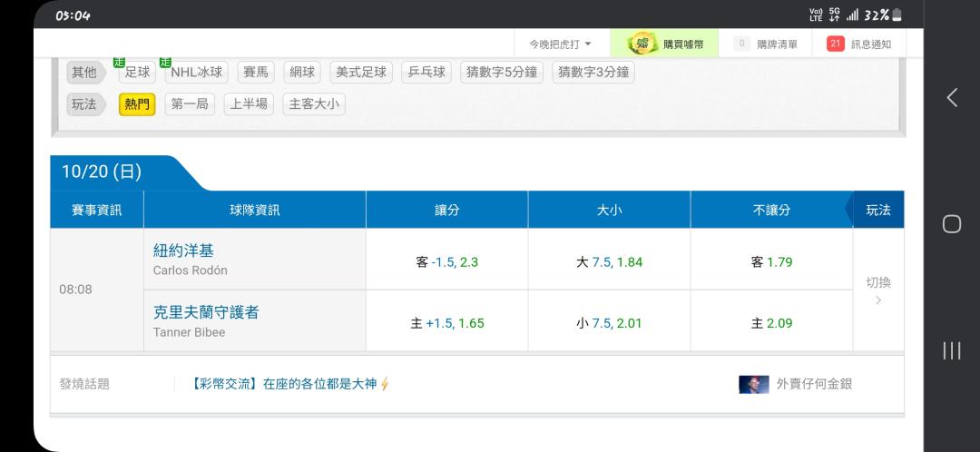The height and width of the screenshot is (452, 980).
Task: Pick the 小 7.5, 2.01 under bet
Action: point(610,323)
